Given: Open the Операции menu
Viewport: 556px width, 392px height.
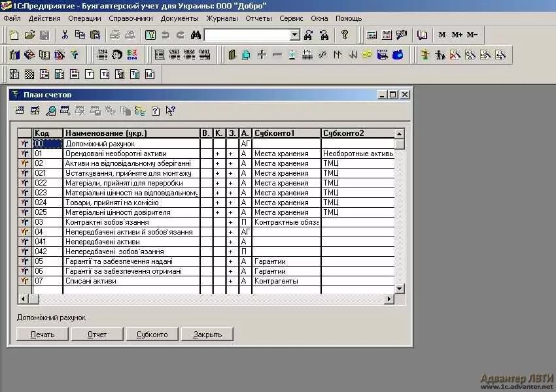Looking at the screenshot, I should [85, 18].
